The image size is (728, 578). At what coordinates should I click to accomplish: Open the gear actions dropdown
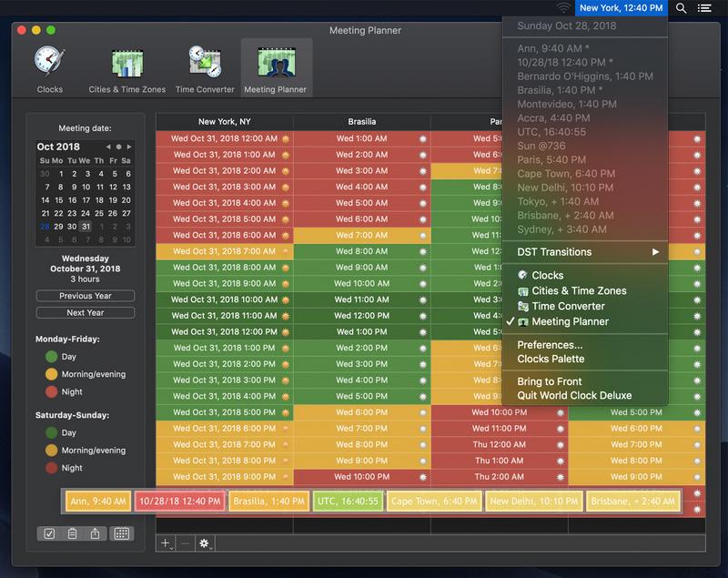click(205, 543)
